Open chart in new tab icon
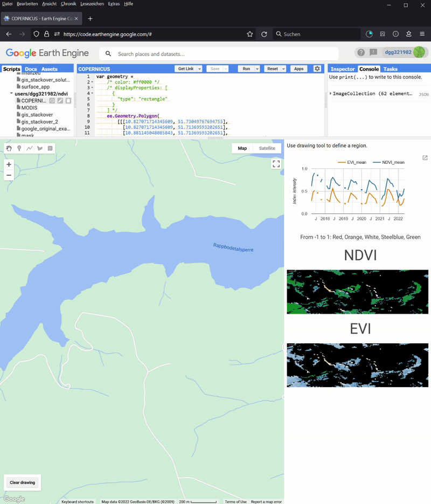This screenshot has height=504, width=431. pos(425,158)
